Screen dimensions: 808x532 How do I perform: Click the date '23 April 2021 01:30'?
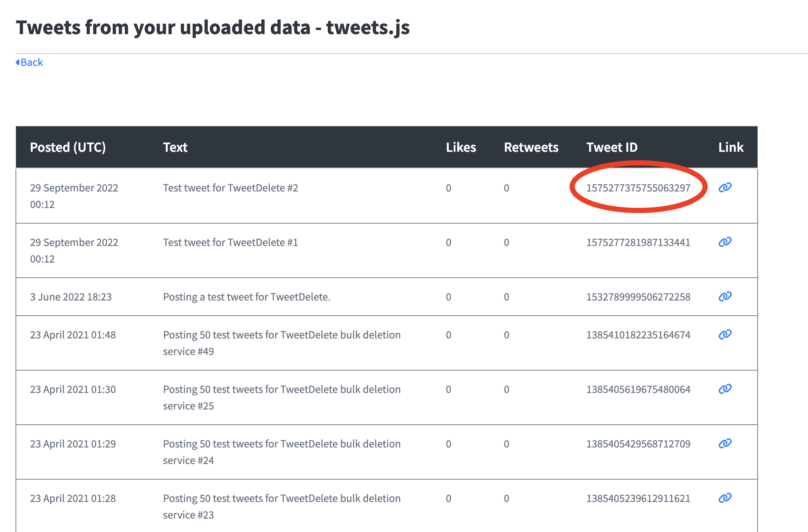(x=73, y=390)
